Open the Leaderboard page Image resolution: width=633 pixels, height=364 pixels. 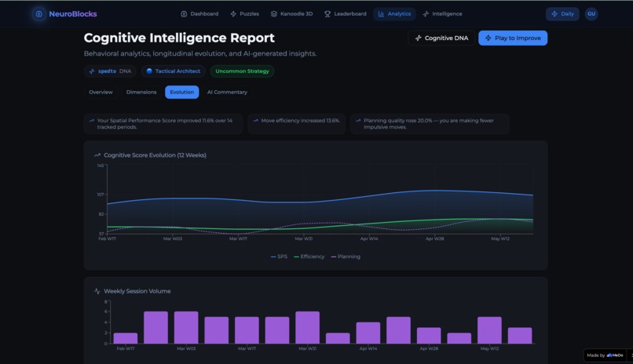345,13
